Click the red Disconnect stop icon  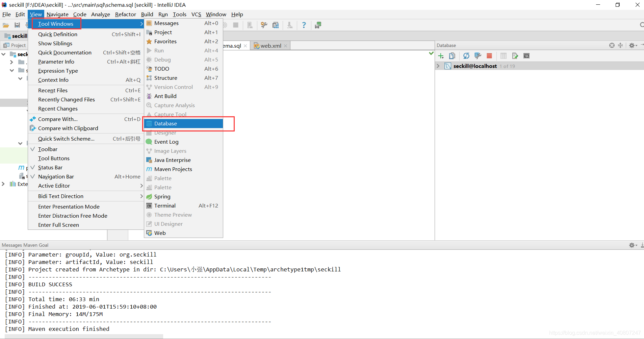coord(489,56)
